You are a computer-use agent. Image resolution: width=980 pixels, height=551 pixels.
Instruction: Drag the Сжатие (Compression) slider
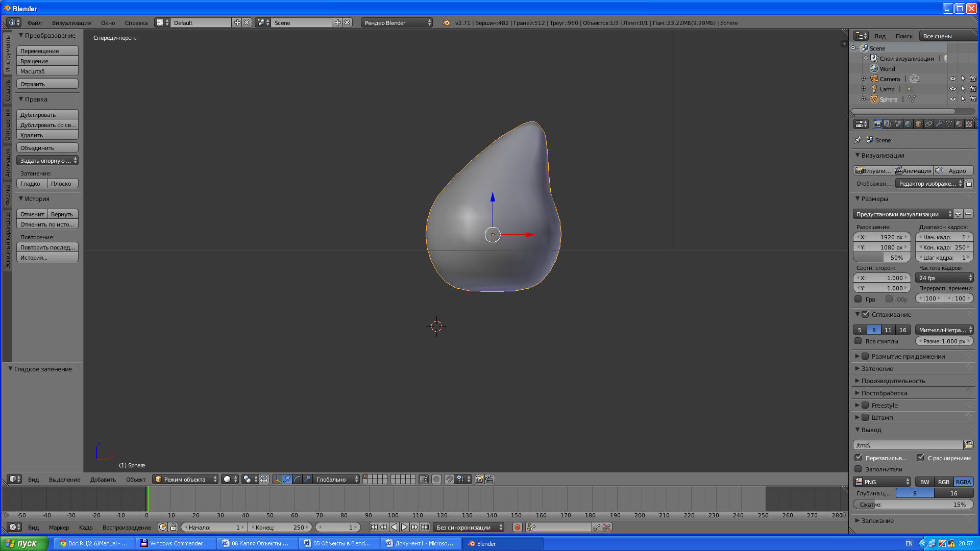(914, 504)
